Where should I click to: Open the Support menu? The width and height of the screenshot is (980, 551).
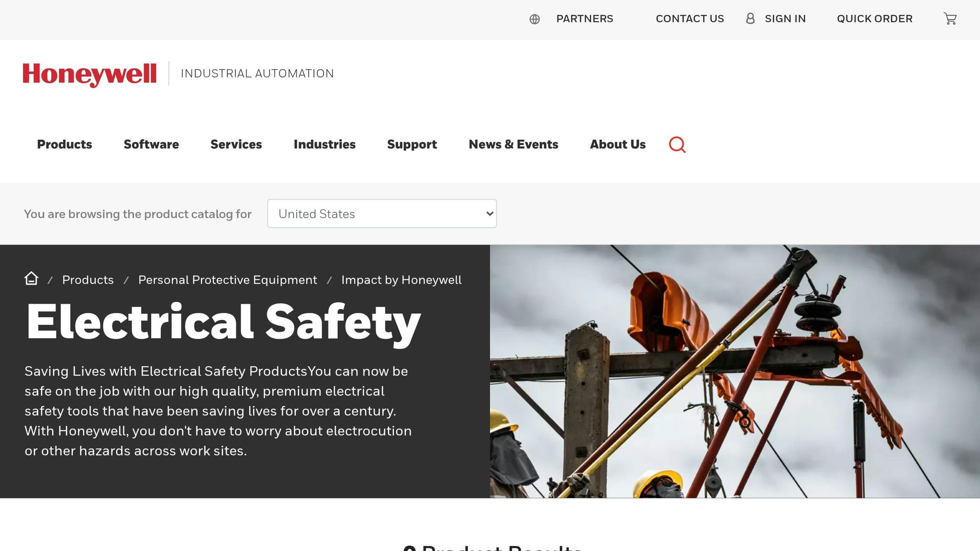click(412, 144)
